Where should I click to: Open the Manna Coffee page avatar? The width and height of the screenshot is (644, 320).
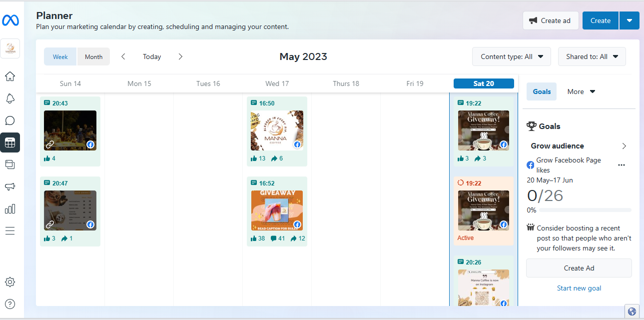coord(10,48)
